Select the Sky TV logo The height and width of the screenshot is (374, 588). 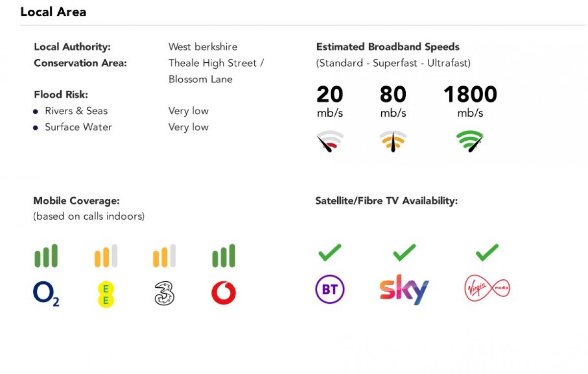pyautogui.click(x=404, y=290)
